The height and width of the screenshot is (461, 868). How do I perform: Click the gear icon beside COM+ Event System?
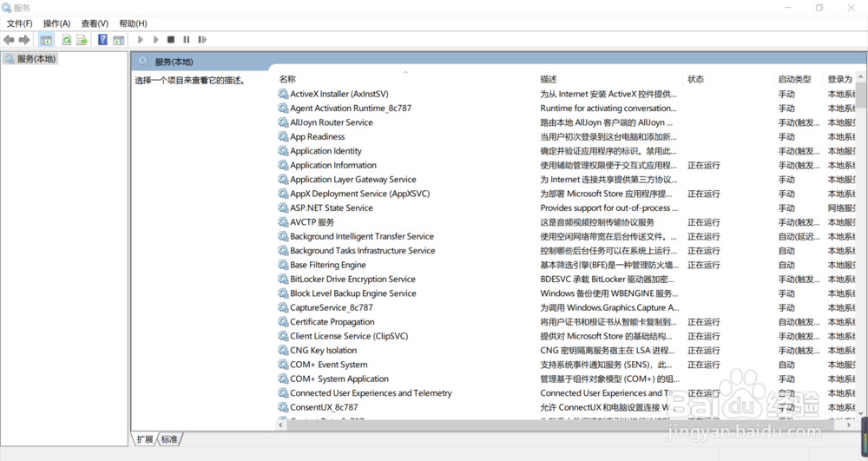click(x=283, y=365)
